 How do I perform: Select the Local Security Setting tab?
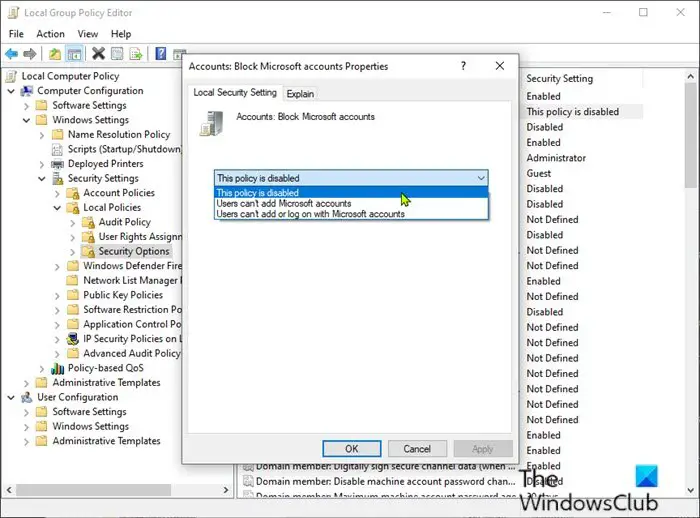click(235, 92)
